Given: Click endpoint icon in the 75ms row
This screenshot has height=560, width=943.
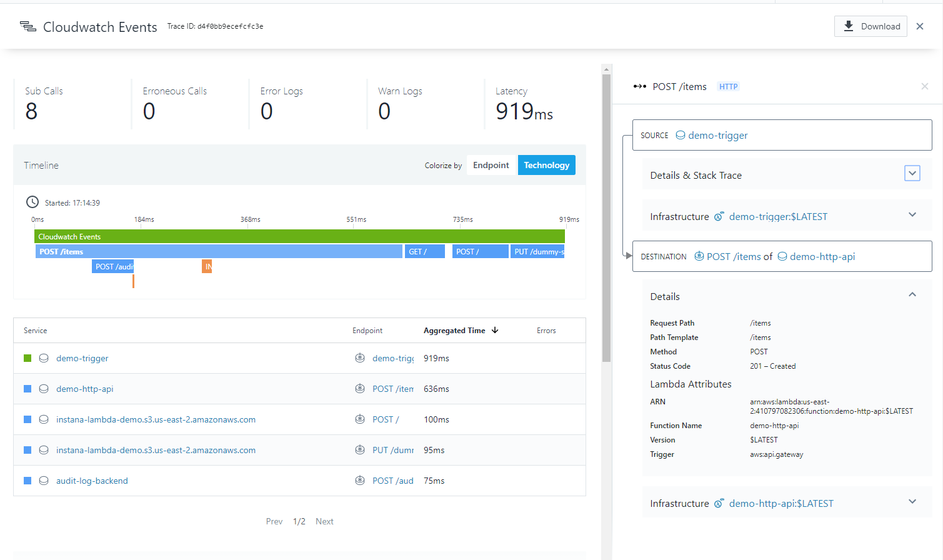Looking at the screenshot, I should coord(360,481).
